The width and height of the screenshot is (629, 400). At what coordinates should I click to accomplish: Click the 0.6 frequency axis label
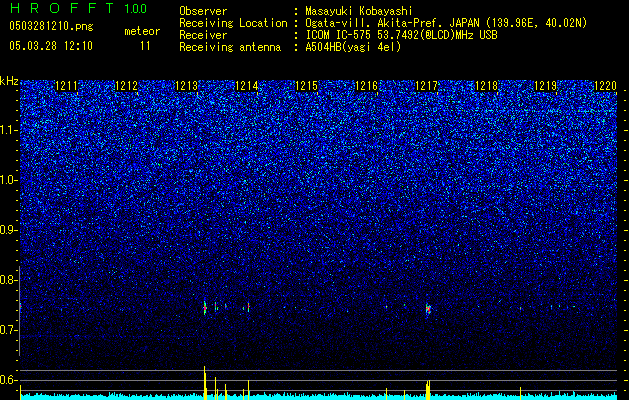pyautogui.click(x=8, y=380)
